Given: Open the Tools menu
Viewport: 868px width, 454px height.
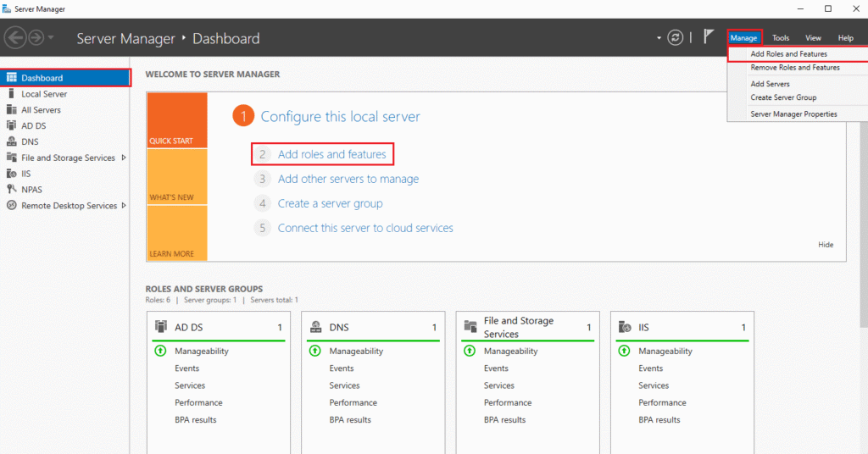Looking at the screenshot, I should click(x=781, y=37).
